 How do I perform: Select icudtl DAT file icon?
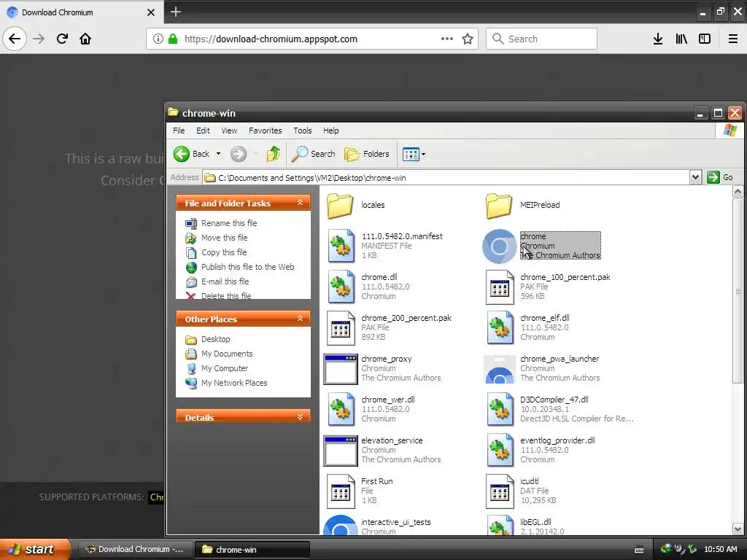tap(499, 491)
